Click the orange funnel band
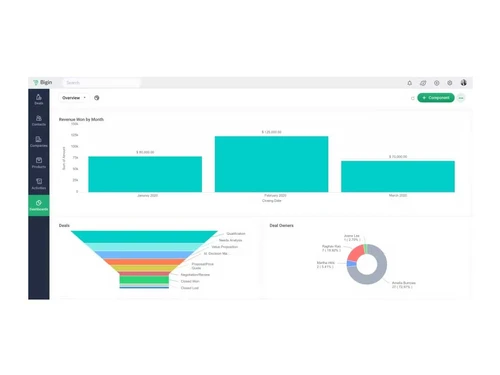Image resolution: width=500 pixels, height=375 pixels. point(144,262)
